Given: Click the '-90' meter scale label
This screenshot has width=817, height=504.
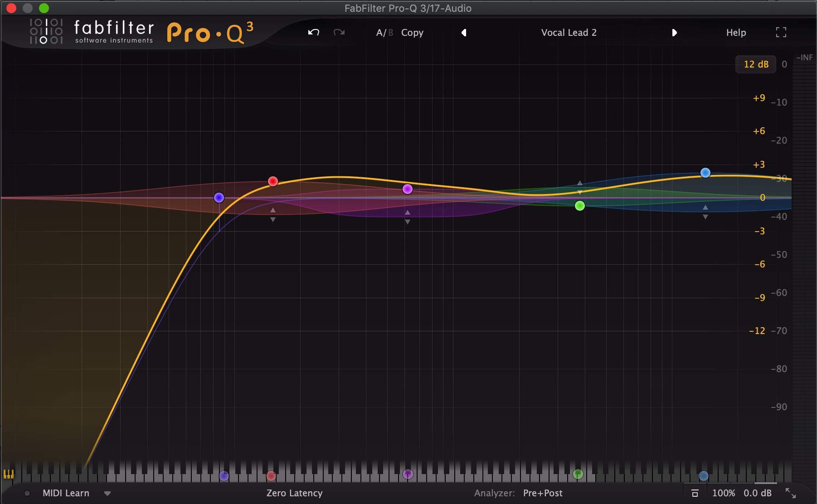Looking at the screenshot, I should point(779,407).
